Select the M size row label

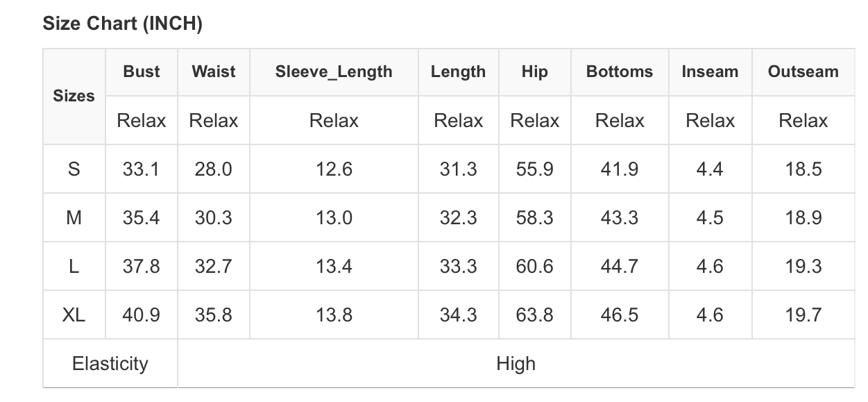(x=74, y=217)
